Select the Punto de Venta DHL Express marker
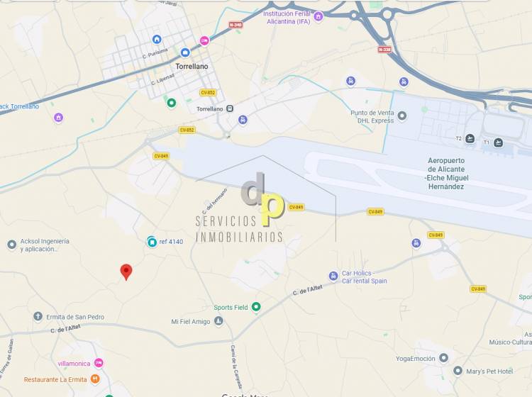Image resolution: width=532 pixels, height=397 pixels. click(x=402, y=116)
